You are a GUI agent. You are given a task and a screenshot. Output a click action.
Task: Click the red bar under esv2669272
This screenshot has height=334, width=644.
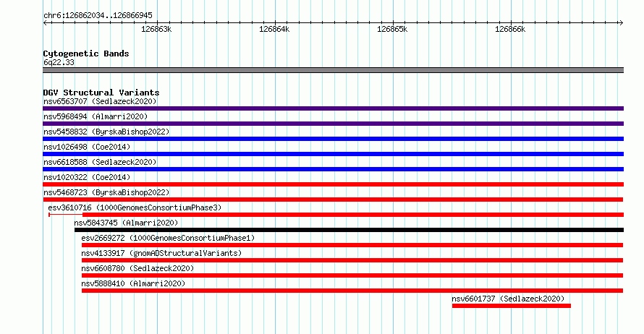point(352,245)
